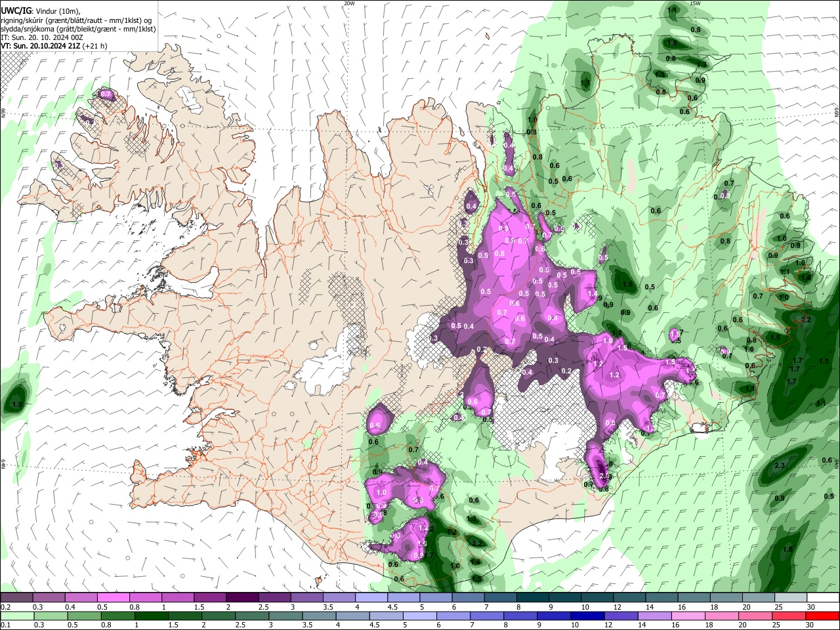Select upper-row swatch between 0.8 and 1
This screenshot has height=630, width=840.
pos(145,598)
